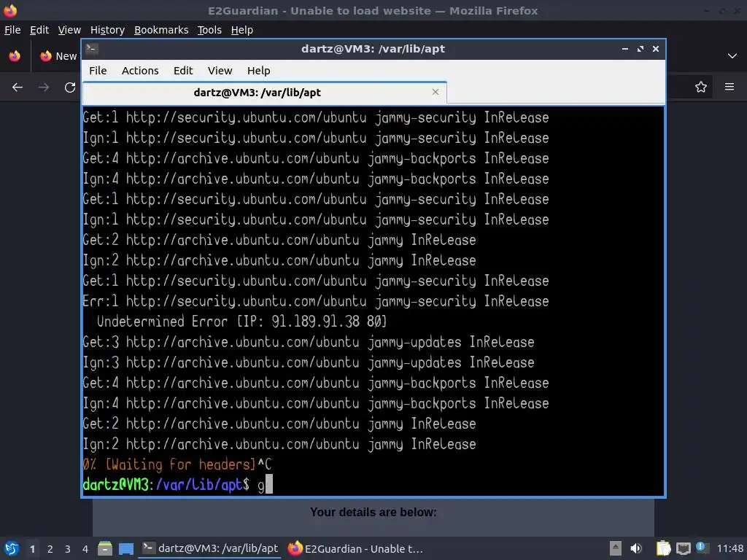Open Firefox History menu

click(x=107, y=29)
